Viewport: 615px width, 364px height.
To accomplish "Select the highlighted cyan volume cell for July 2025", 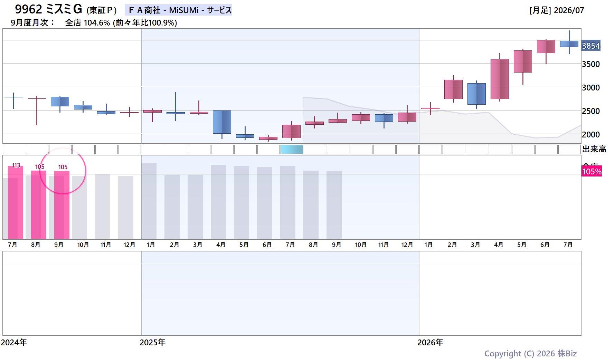I will pyautogui.click(x=292, y=149).
